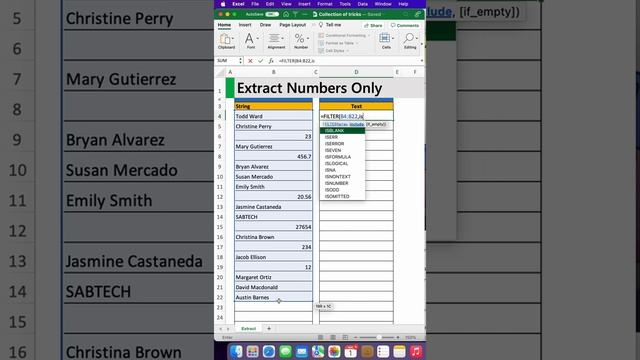Open the Number format percent icon
The width and height of the screenshot is (640, 360).
coord(300,39)
